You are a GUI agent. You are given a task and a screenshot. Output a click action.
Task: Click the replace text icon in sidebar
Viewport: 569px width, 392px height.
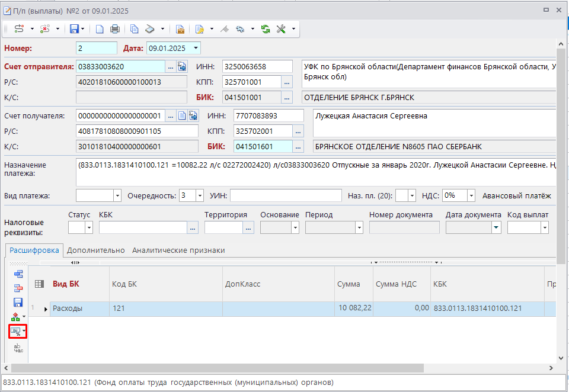click(18, 348)
